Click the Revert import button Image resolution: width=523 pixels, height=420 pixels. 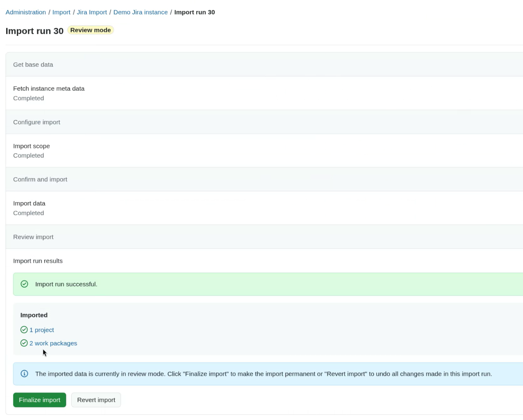(x=96, y=400)
